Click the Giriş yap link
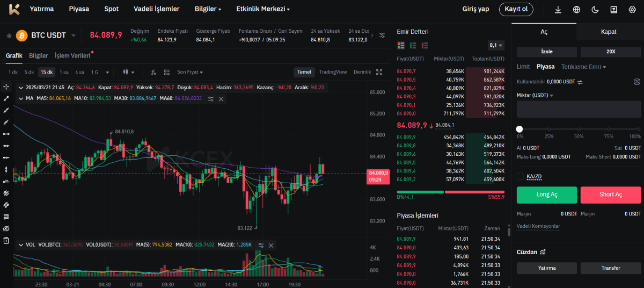This screenshot has width=644, height=288. (475, 9)
